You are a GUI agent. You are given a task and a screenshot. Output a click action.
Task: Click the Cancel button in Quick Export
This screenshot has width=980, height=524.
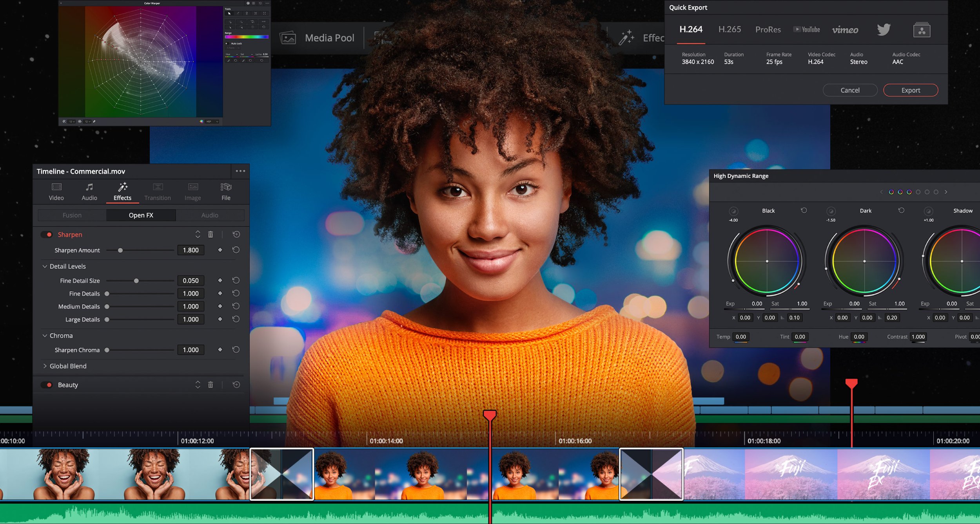850,90
